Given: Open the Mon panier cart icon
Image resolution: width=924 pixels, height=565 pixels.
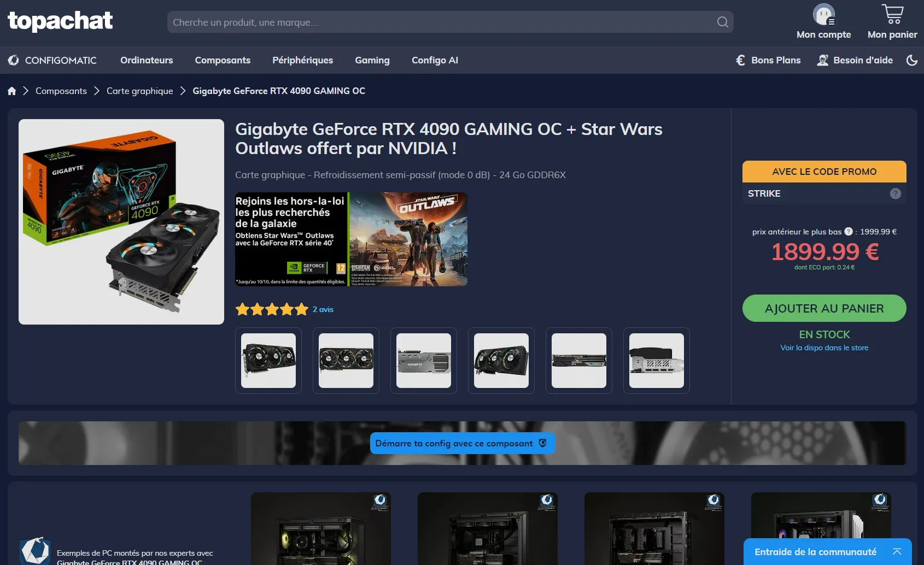Looking at the screenshot, I should (892, 15).
